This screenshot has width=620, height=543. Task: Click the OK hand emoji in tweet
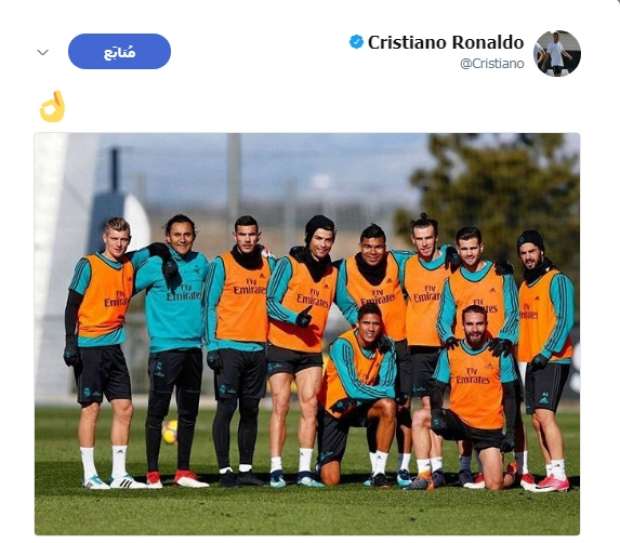point(52,107)
